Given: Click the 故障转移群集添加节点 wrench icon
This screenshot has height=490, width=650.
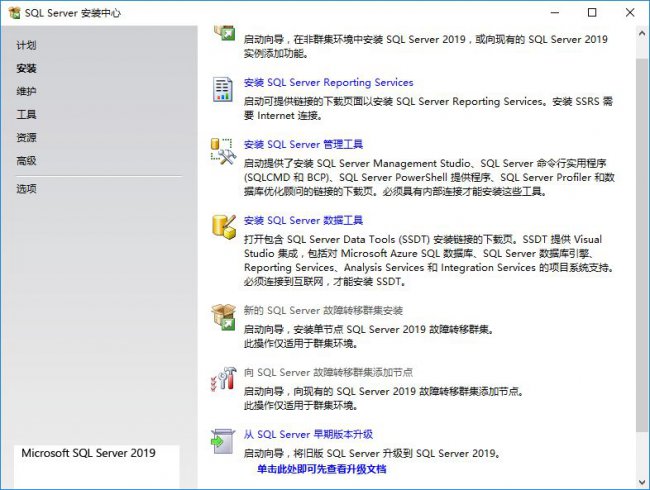Looking at the screenshot, I should tap(223, 378).
